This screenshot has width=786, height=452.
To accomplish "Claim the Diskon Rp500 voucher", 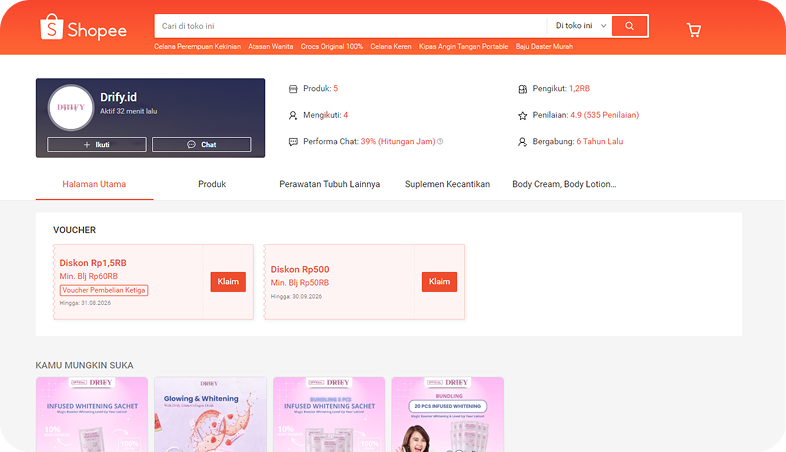I will point(439,282).
